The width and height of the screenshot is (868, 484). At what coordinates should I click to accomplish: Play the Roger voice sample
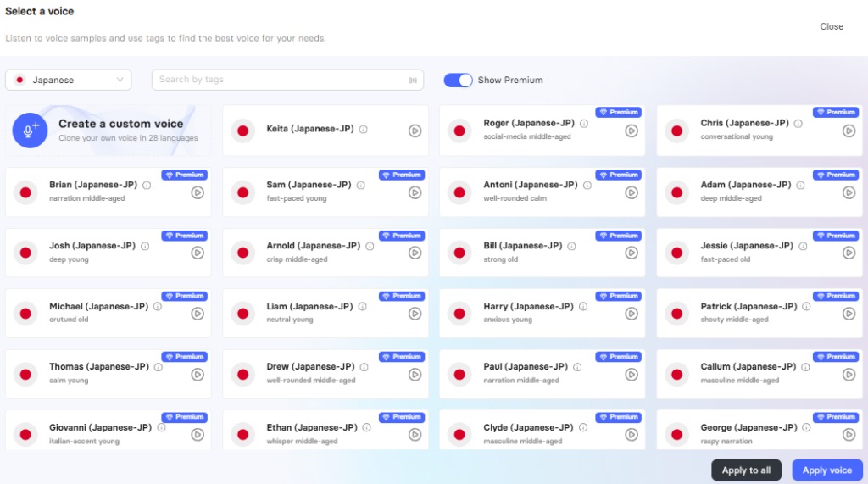632,131
